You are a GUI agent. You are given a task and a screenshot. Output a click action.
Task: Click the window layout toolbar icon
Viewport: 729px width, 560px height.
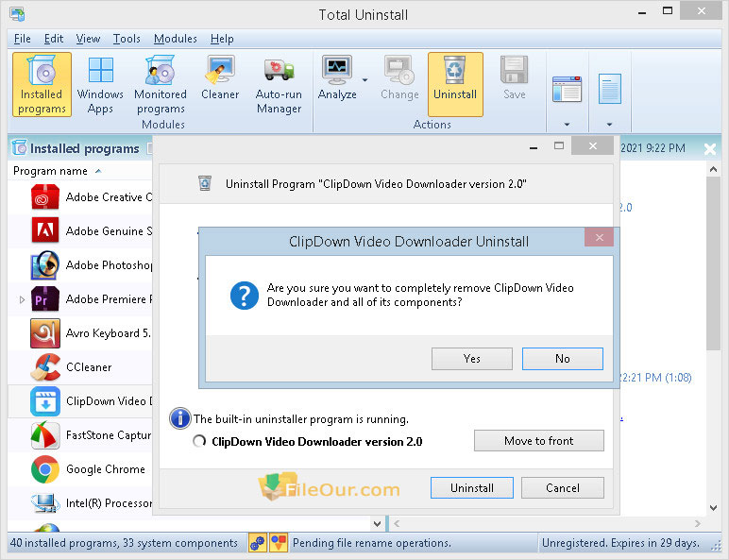point(567,89)
